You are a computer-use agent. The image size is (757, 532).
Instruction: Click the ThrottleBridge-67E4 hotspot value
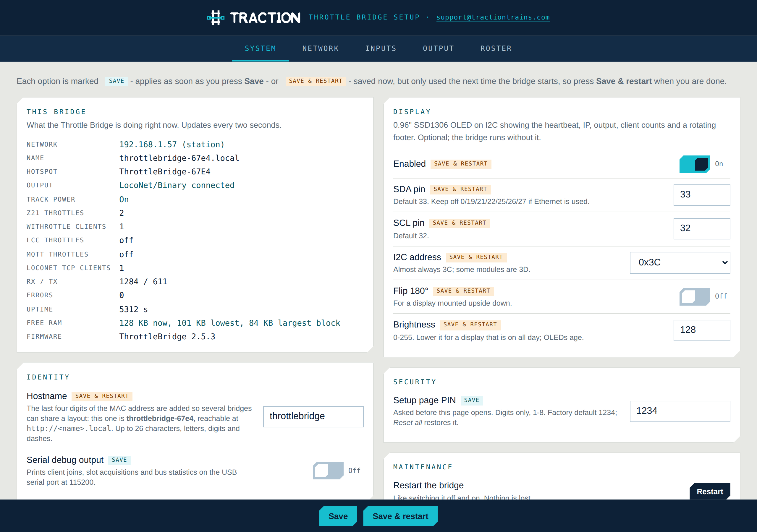[165, 172]
